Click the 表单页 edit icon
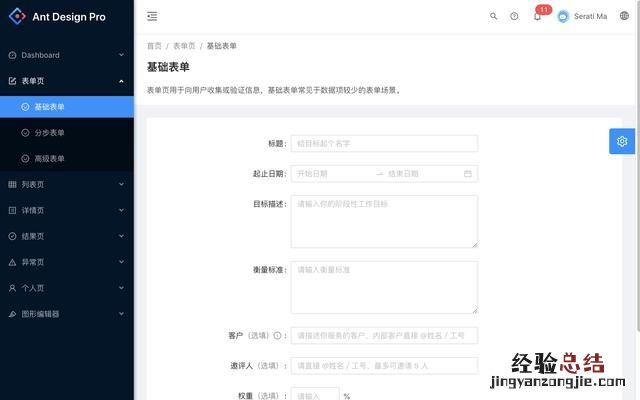This screenshot has width=640, height=400. pyautogui.click(x=12, y=81)
